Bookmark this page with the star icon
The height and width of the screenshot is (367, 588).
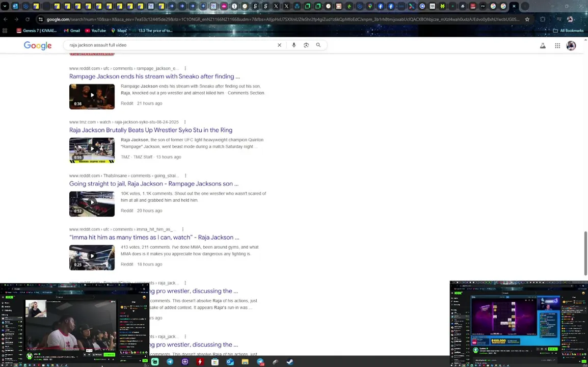pos(527,19)
